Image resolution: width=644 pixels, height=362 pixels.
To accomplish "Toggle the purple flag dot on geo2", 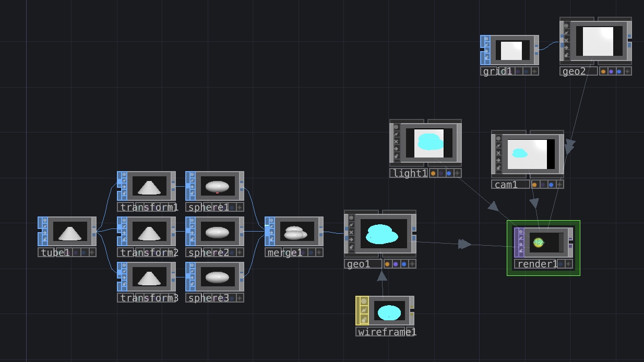I will tap(612, 71).
